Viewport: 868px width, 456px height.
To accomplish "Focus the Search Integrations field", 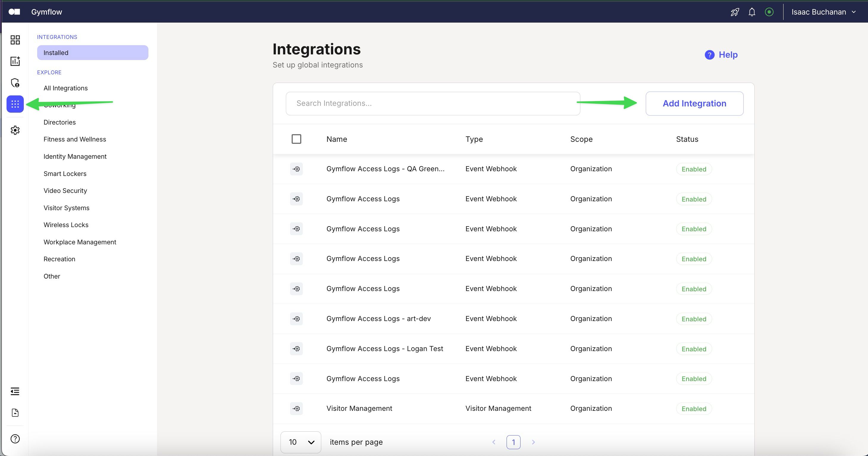I will (x=433, y=103).
